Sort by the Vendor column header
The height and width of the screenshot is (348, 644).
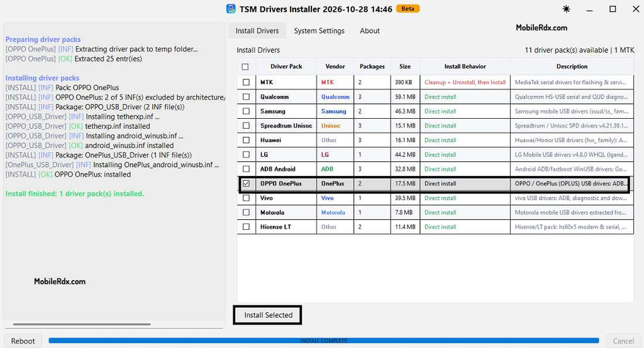click(x=335, y=67)
